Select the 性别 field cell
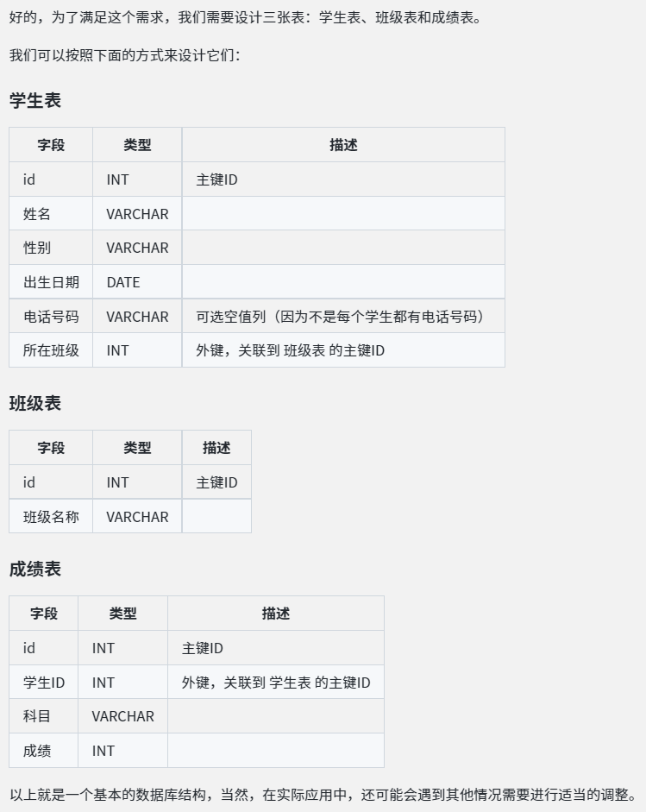This screenshot has width=646, height=812. coord(37,248)
